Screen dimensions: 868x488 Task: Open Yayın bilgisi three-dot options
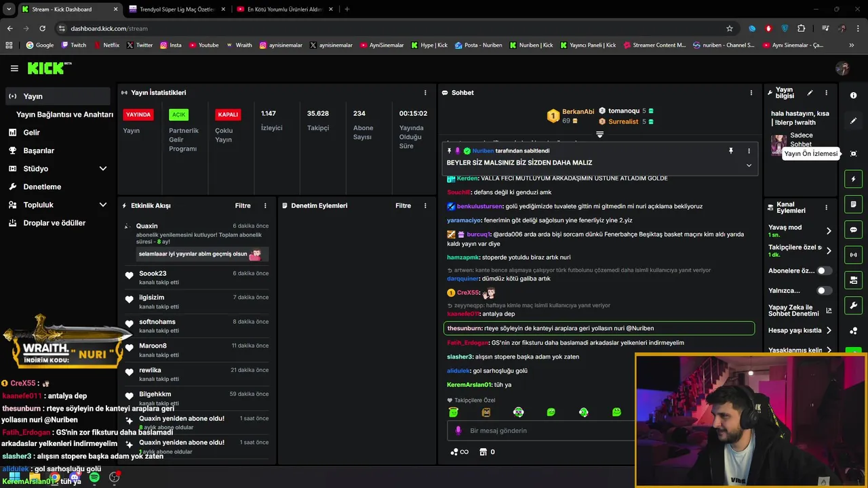pos(826,93)
